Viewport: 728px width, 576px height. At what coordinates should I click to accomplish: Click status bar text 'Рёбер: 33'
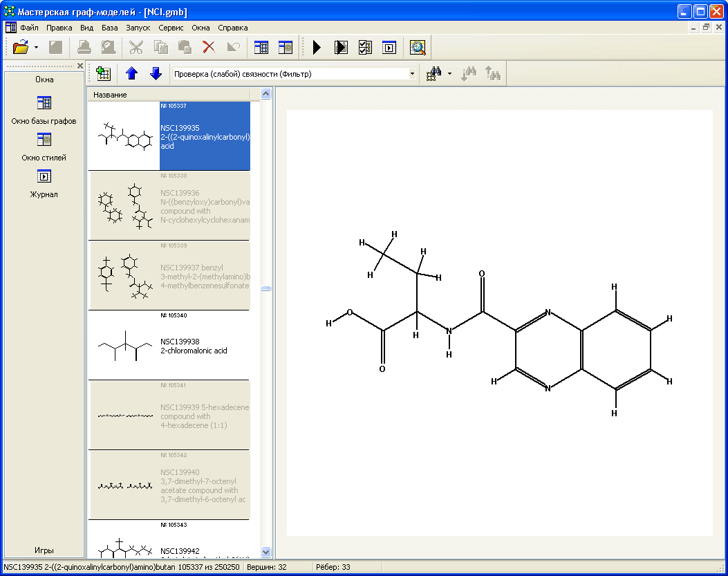pyautogui.click(x=333, y=567)
